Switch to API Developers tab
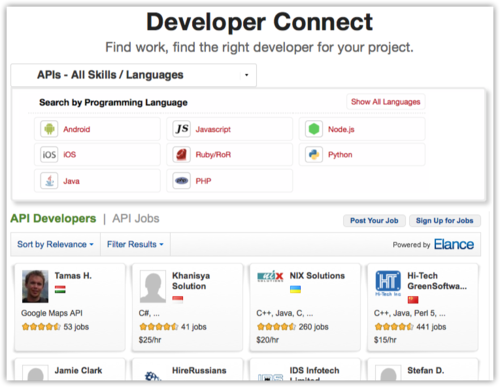Viewport: 500px width, 387px height. coord(53,219)
